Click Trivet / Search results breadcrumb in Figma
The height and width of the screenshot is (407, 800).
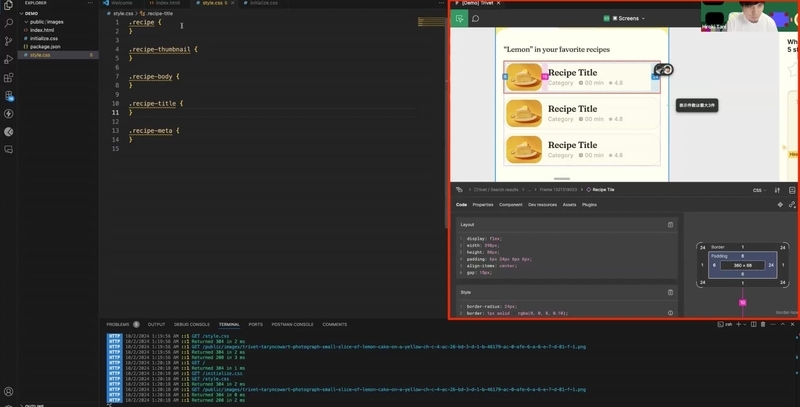[496, 190]
